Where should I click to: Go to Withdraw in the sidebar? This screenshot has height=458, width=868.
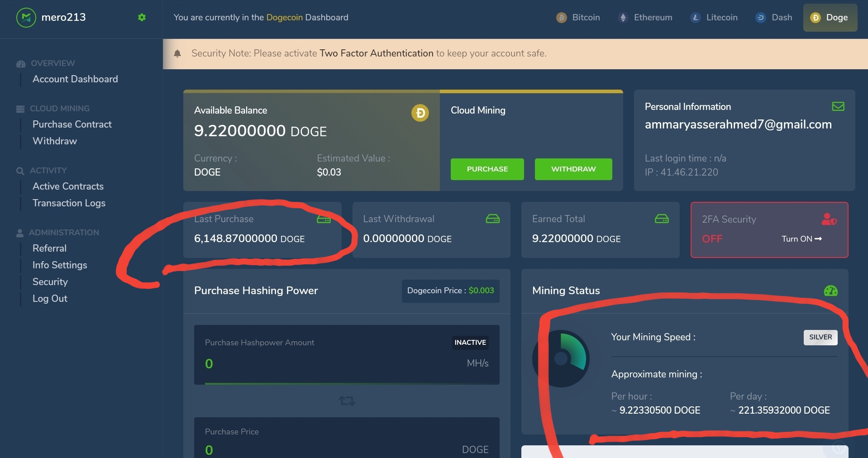(x=55, y=141)
